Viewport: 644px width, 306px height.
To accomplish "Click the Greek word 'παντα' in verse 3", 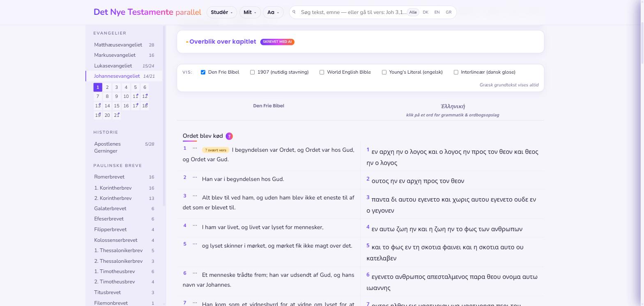I will click(381, 199).
